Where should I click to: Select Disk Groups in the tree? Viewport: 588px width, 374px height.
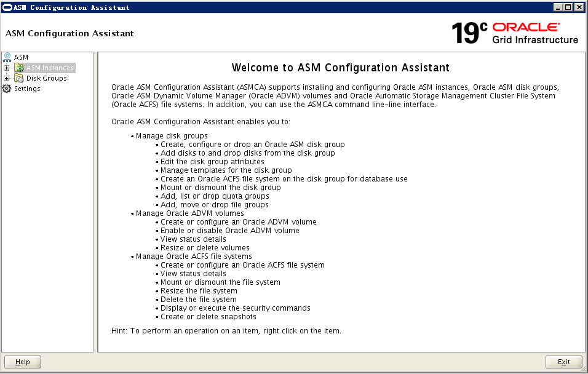[47, 78]
